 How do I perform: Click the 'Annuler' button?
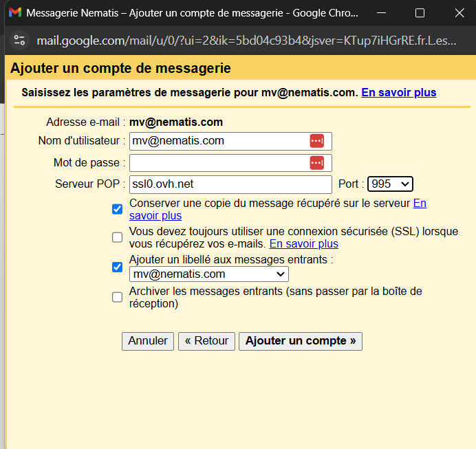[148, 341]
